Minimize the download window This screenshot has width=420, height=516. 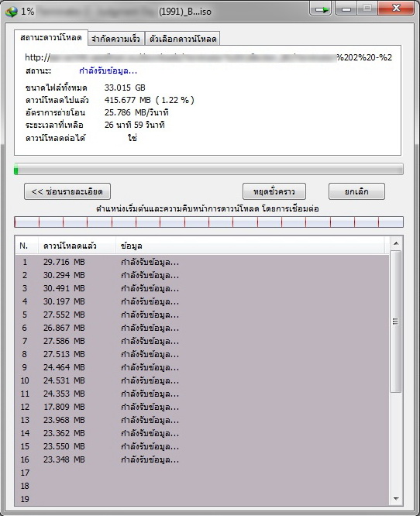pyautogui.click(x=346, y=9)
